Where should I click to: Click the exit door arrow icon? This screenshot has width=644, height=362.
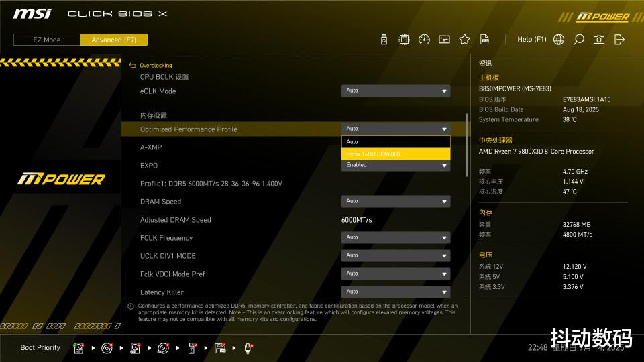pyautogui.click(x=619, y=40)
